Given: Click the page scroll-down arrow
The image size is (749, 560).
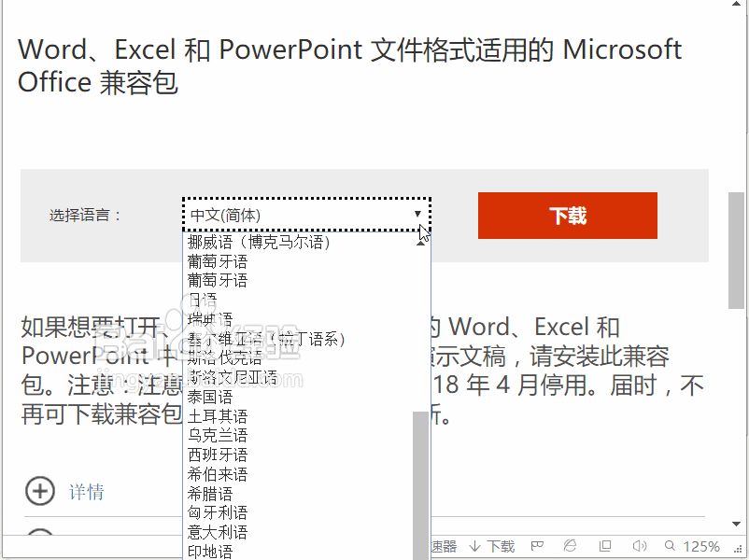Looking at the screenshot, I should point(736,524).
